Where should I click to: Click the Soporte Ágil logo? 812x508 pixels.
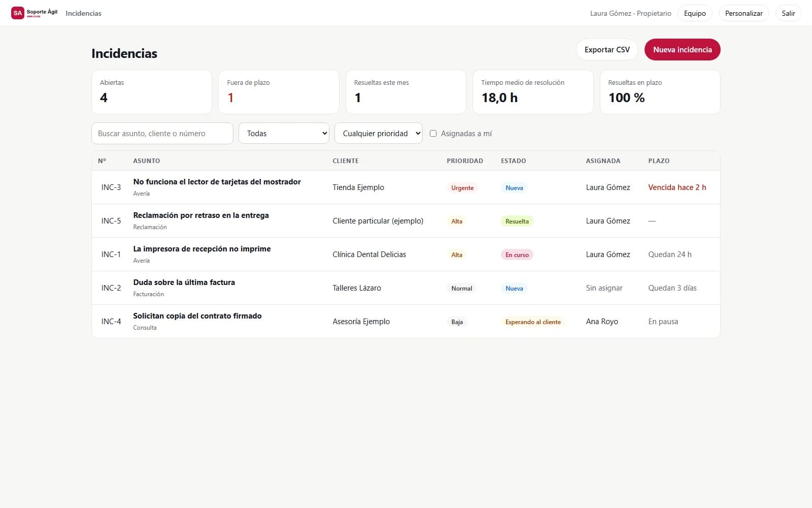pos(35,13)
